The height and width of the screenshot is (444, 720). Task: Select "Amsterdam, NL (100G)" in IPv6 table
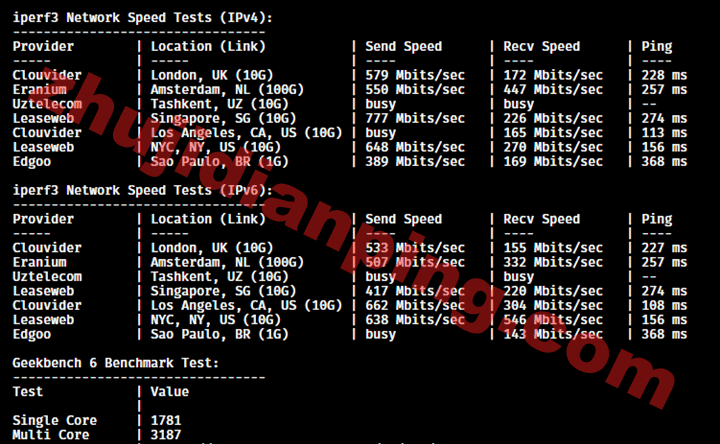[x=227, y=262]
